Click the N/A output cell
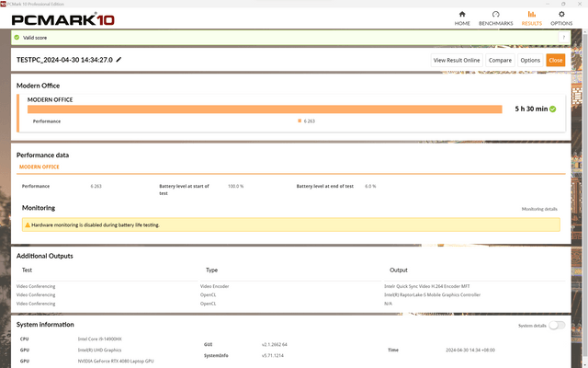The image size is (588, 368). (388, 304)
